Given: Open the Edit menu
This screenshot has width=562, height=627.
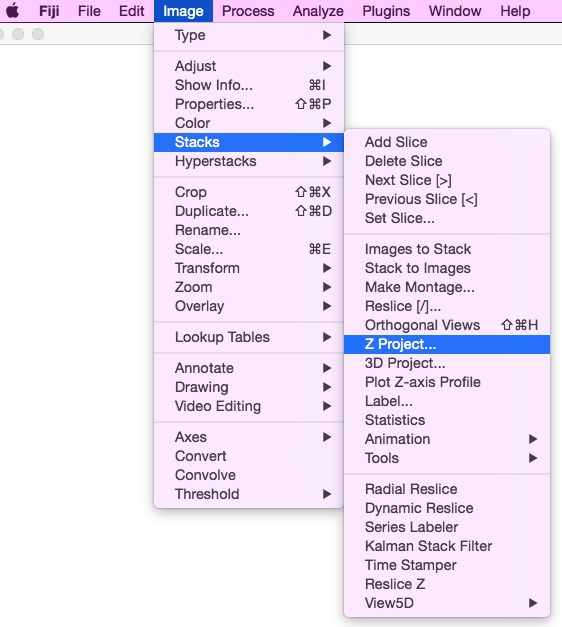Looking at the screenshot, I should (132, 11).
